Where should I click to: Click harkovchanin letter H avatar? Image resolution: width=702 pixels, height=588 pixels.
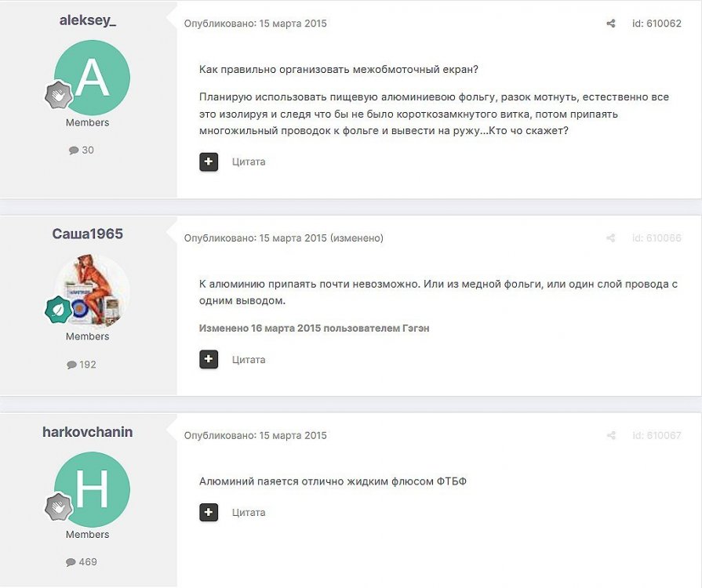93,489
